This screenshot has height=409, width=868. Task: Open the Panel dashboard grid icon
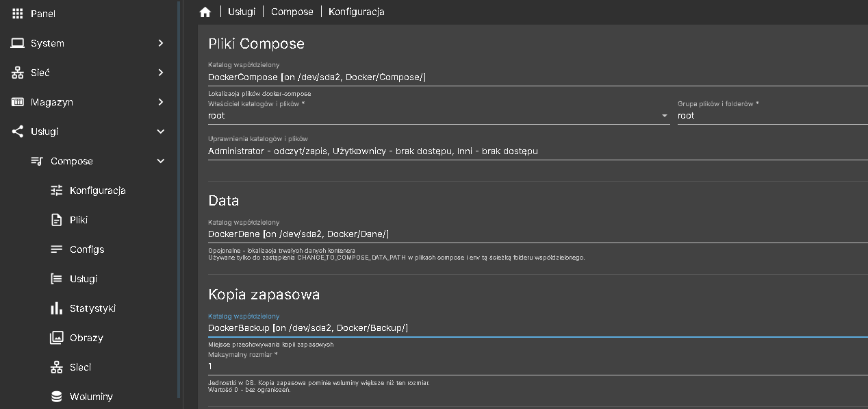(18, 14)
